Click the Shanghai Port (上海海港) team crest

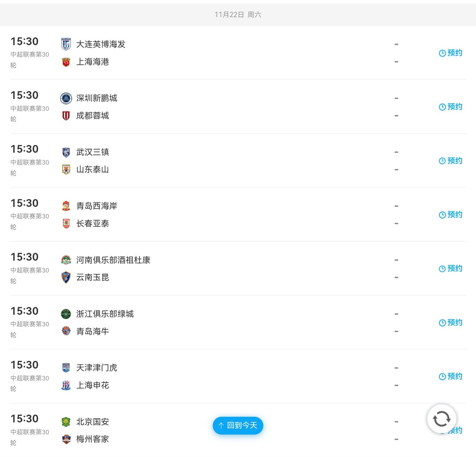(66, 62)
